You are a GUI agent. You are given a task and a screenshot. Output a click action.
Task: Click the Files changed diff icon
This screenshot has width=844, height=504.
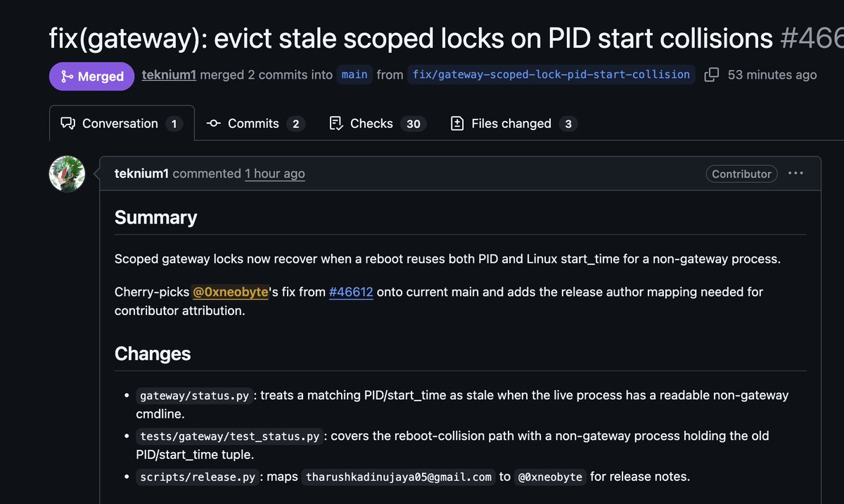tap(457, 124)
